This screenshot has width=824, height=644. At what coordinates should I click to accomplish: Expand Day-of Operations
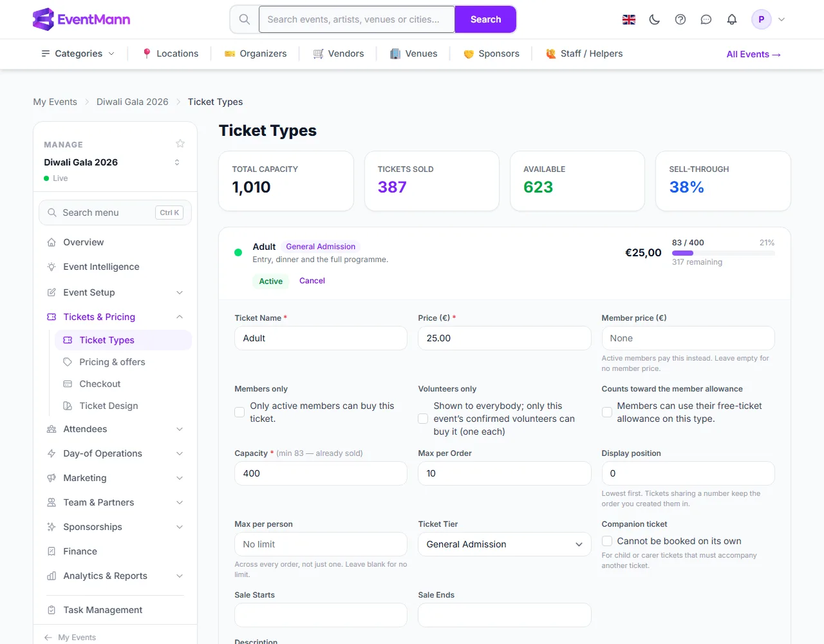[115, 453]
